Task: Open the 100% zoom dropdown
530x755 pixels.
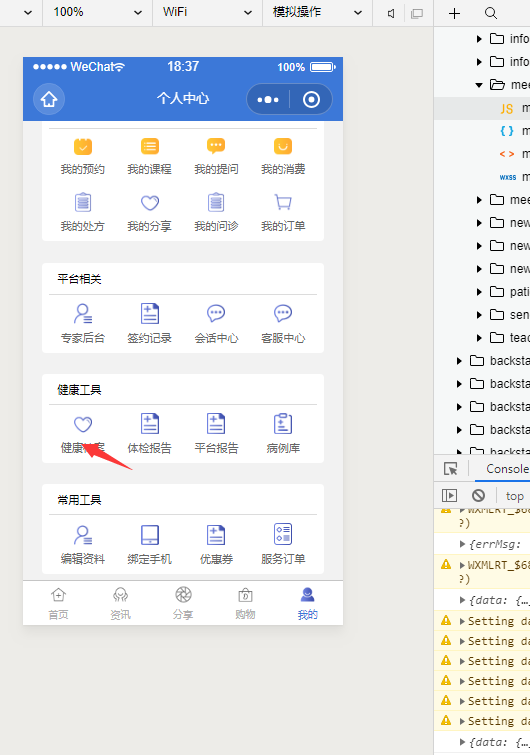Action: [98, 13]
